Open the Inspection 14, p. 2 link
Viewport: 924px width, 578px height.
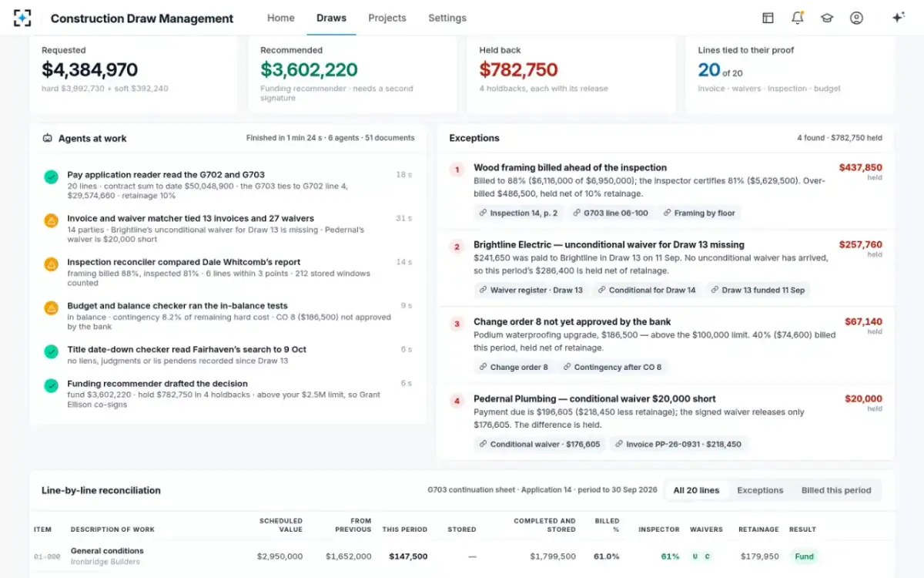[517, 213]
